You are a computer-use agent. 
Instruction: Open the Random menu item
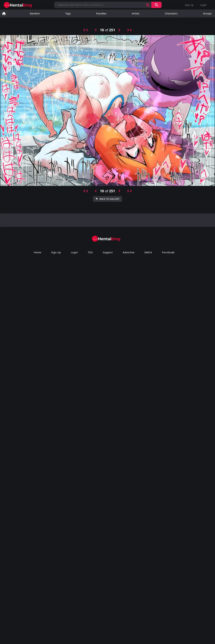click(x=35, y=14)
